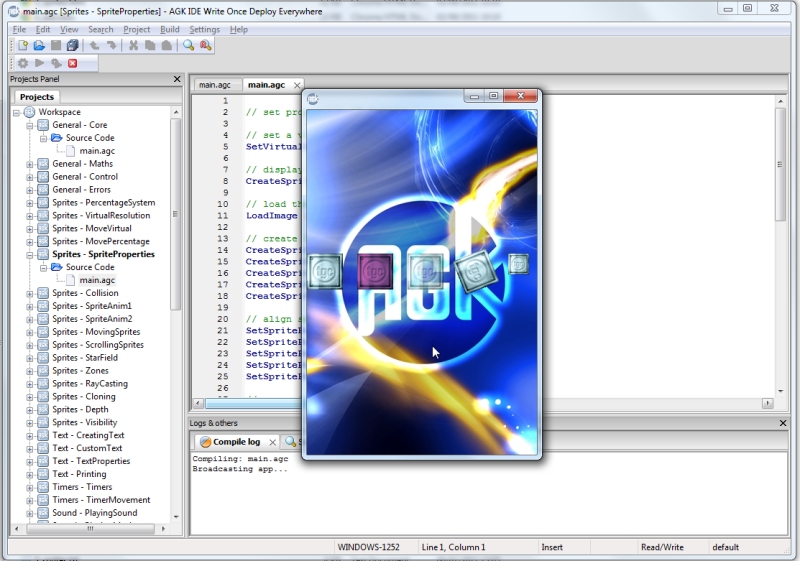
Task: Open the Edit menu
Action: (x=43, y=30)
